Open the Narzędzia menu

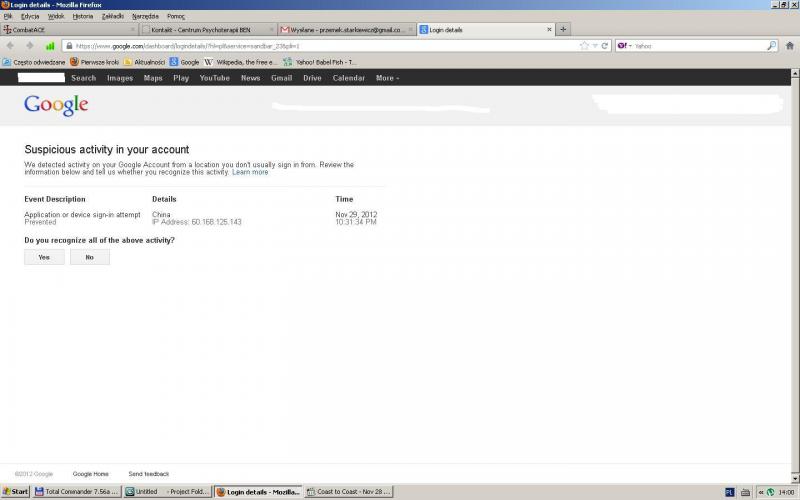coord(145,16)
